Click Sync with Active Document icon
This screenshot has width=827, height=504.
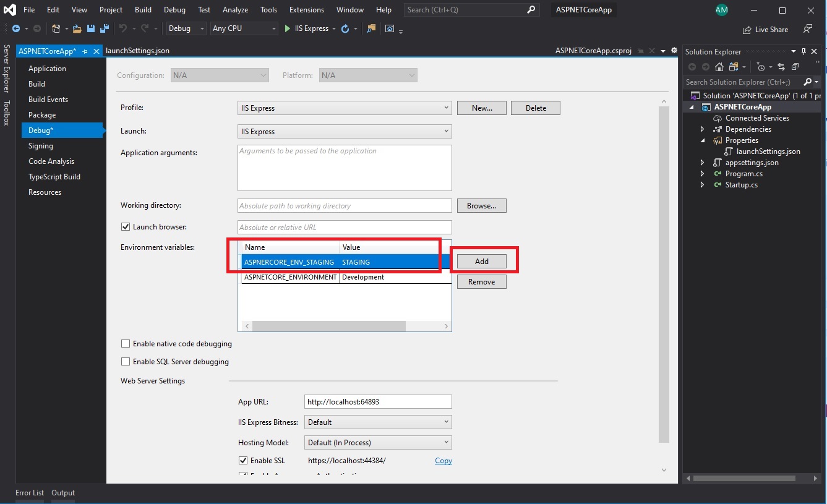pos(781,67)
